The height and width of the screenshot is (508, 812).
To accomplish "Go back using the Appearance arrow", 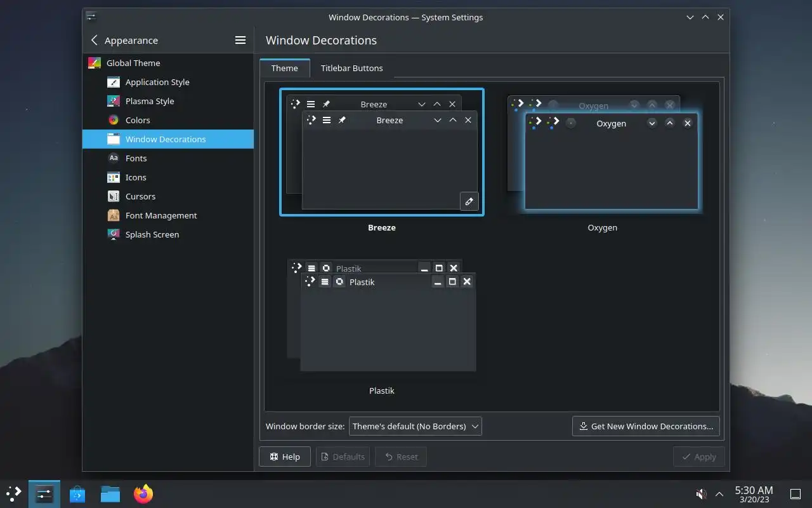I will pyautogui.click(x=95, y=40).
